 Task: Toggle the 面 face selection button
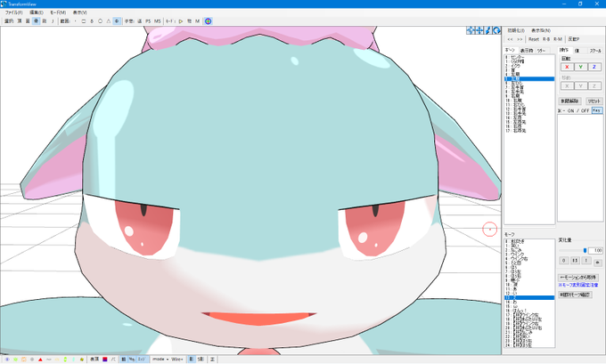click(x=28, y=21)
